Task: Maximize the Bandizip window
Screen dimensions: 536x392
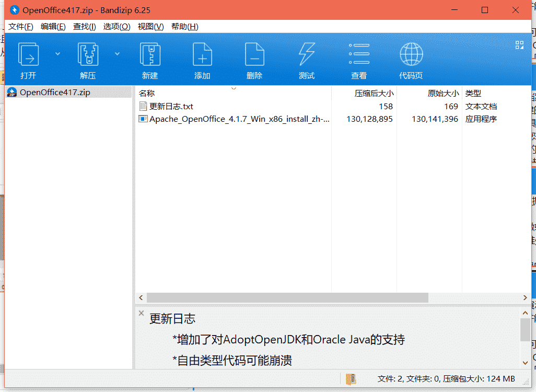Action: [x=485, y=10]
